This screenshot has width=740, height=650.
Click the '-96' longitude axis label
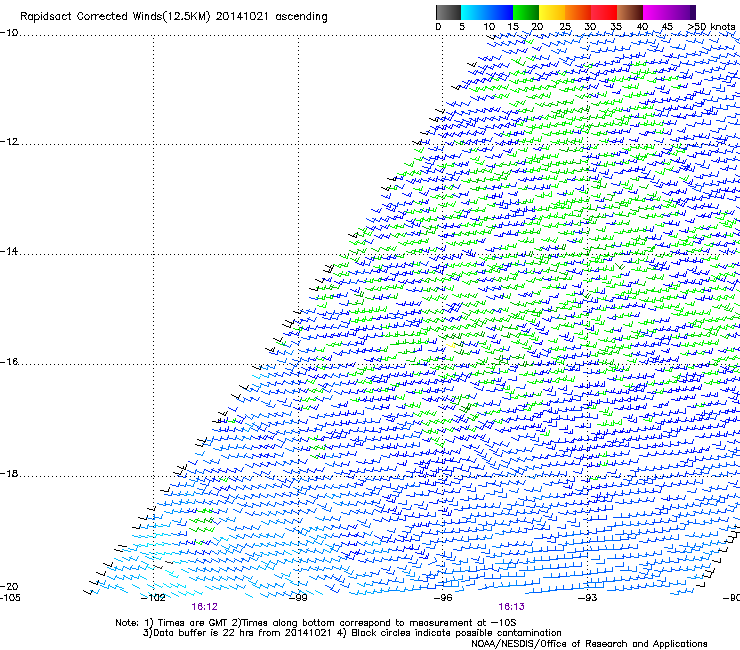point(443,597)
